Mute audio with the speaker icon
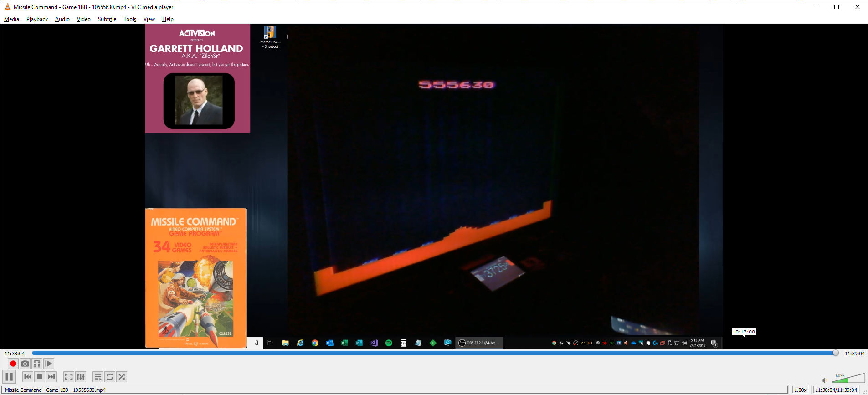868x395 pixels. click(825, 380)
